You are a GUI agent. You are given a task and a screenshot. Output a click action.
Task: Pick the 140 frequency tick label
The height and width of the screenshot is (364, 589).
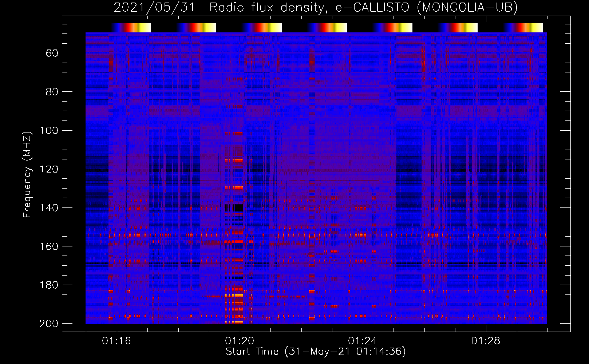[49, 207]
